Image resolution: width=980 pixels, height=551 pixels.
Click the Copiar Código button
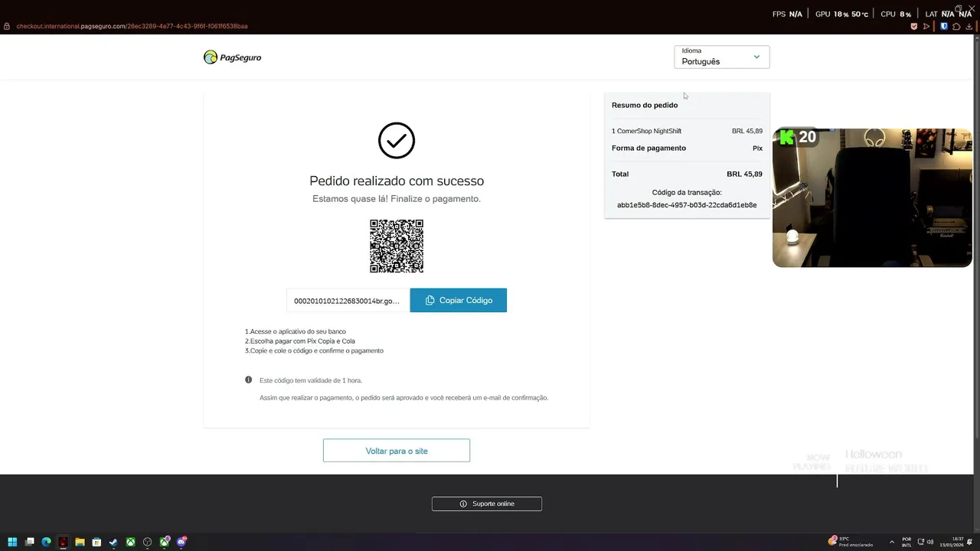(x=458, y=300)
